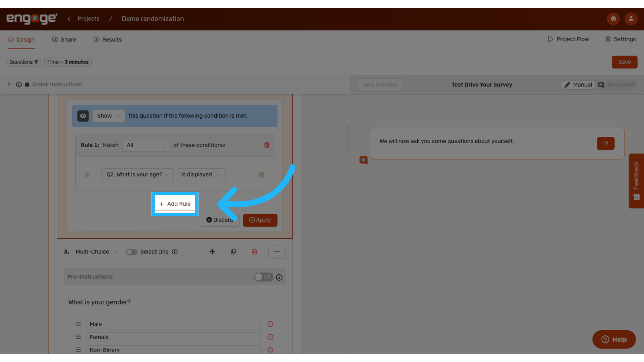Remove the Female answer option
This screenshot has height=362, width=644.
270,337
